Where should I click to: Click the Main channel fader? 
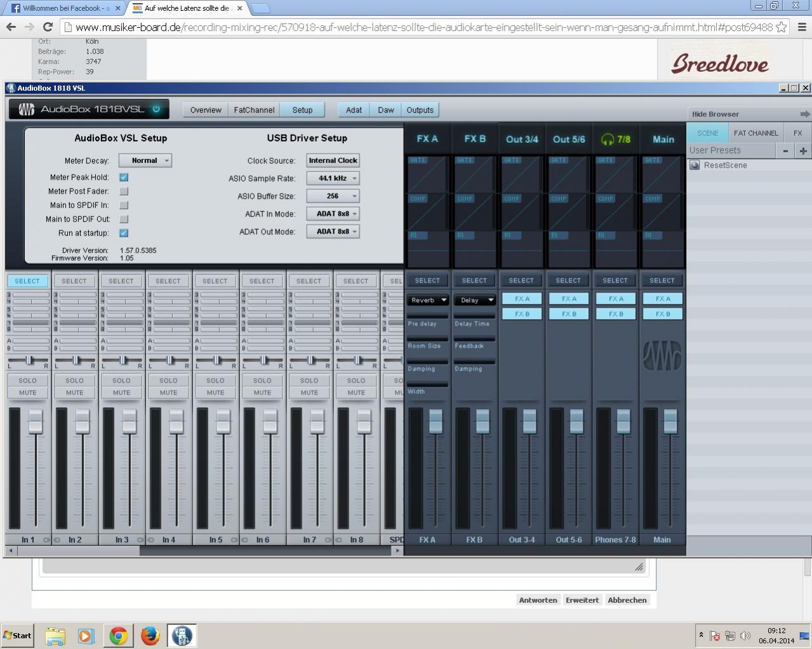(670, 421)
